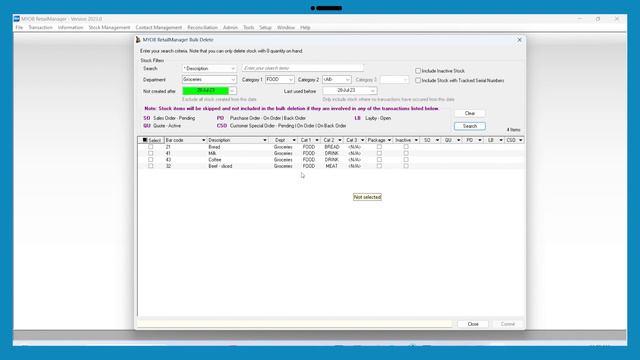Select the Bread description cell
Screen dimensions: 640x360
[237, 147]
